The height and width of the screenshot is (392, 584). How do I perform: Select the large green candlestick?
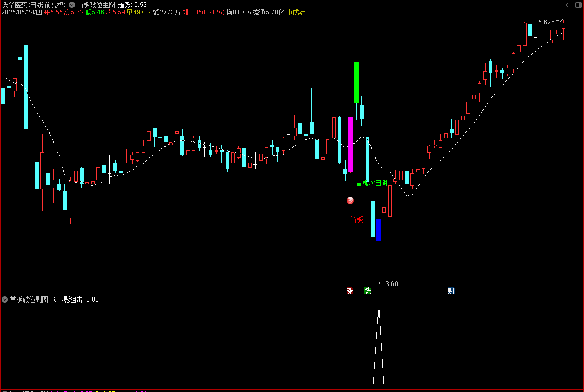357,82
